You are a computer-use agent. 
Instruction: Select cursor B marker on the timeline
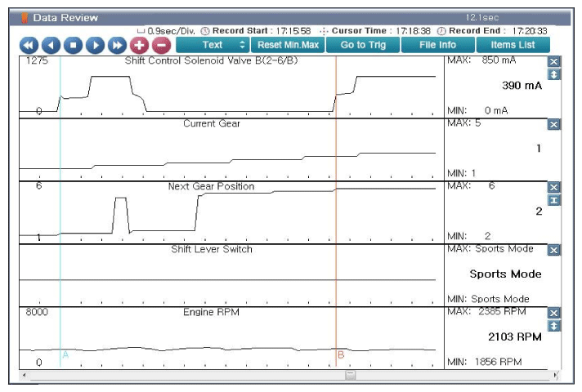pos(341,354)
